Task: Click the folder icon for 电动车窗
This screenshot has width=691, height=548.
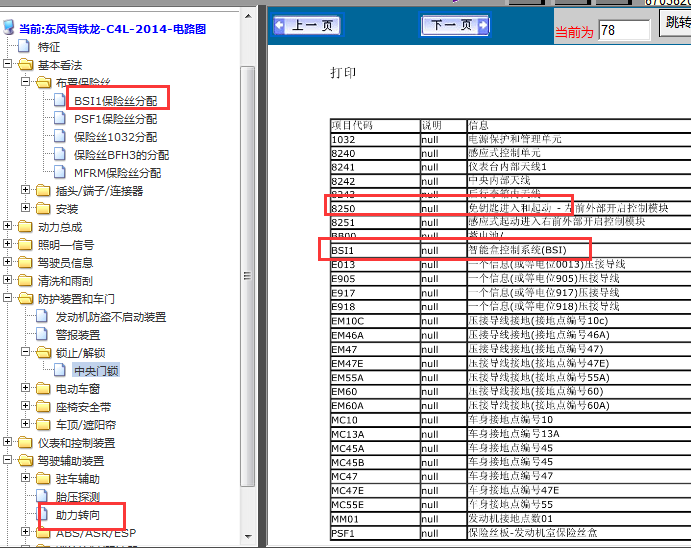Action: (x=43, y=389)
